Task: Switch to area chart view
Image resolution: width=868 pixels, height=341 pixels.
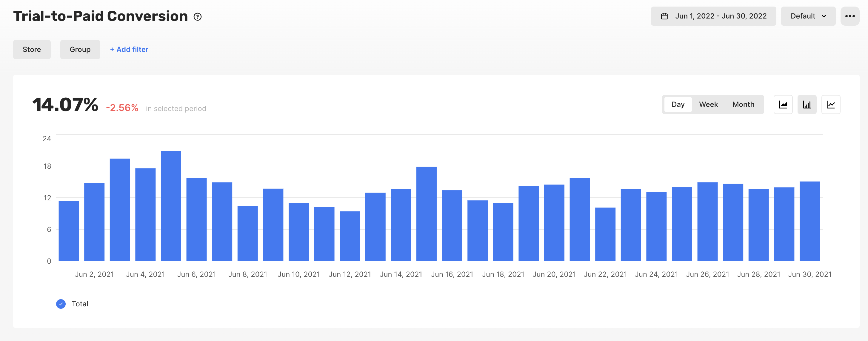Action: [783, 105]
